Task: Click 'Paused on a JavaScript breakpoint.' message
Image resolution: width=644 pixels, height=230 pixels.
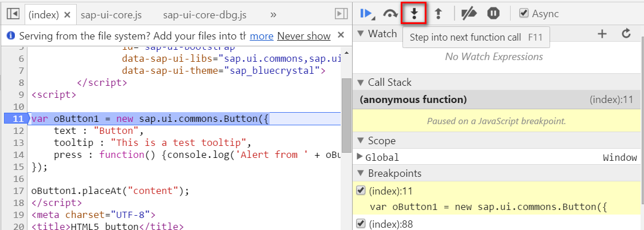Action: coord(496,121)
